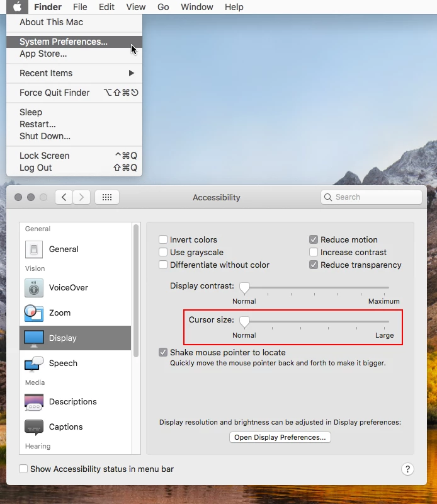
Task: Enable Use grayscale checkbox
Action: point(163,252)
